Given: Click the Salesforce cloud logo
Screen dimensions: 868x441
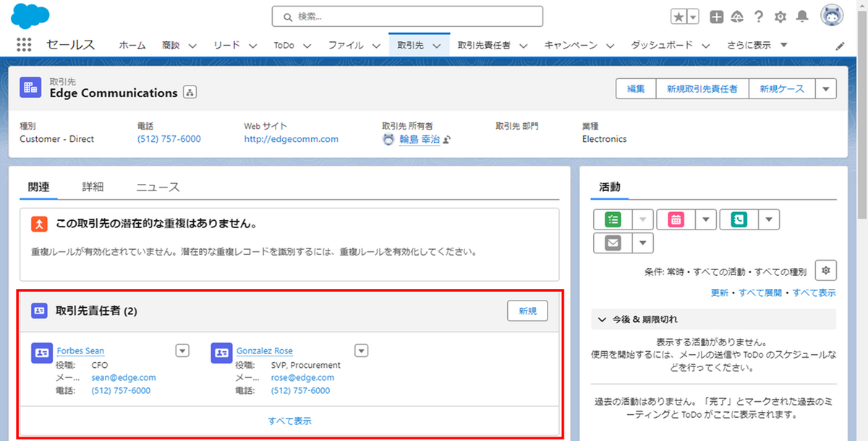Looking at the screenshot, I should click(x=30, y=15).
